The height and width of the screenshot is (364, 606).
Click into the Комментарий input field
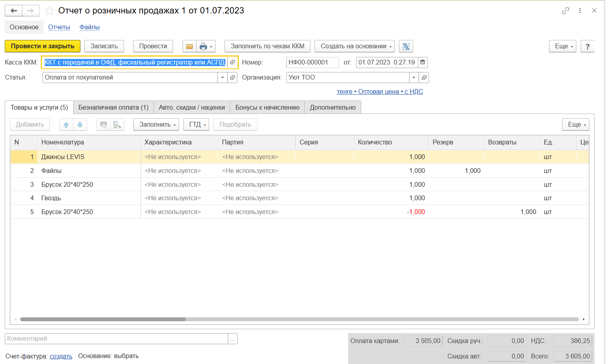[116, 339]
